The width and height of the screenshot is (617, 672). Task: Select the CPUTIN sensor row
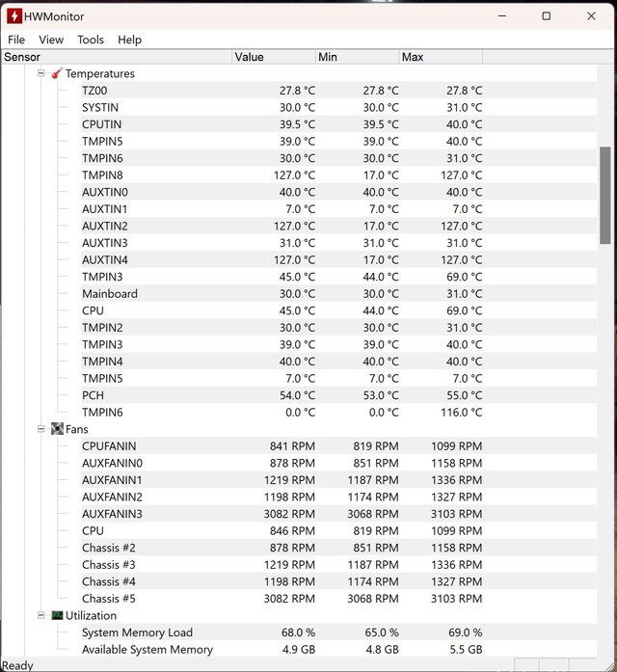pyautogui.click(x=338, y=124)
